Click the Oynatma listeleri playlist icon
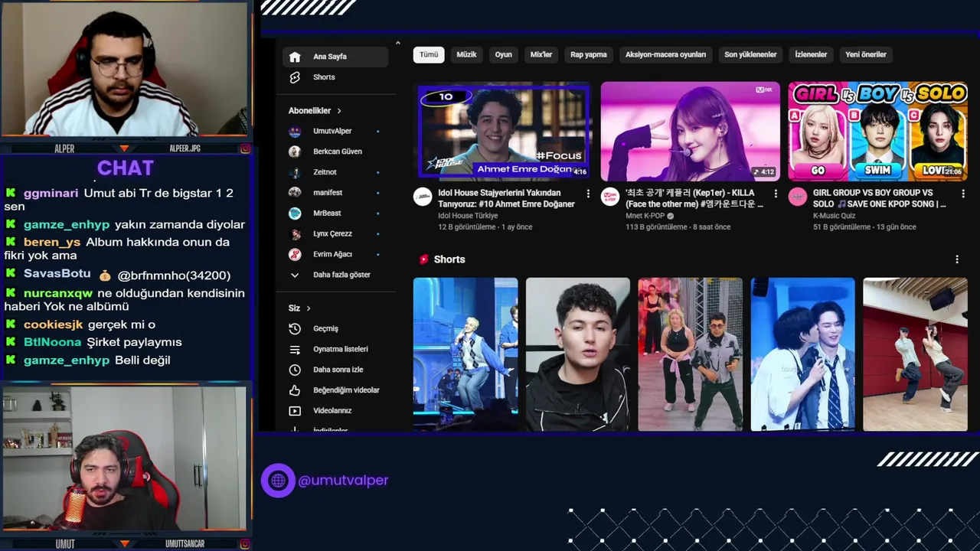Viewport: 980px width, 551px height. (x=295, y=349)
